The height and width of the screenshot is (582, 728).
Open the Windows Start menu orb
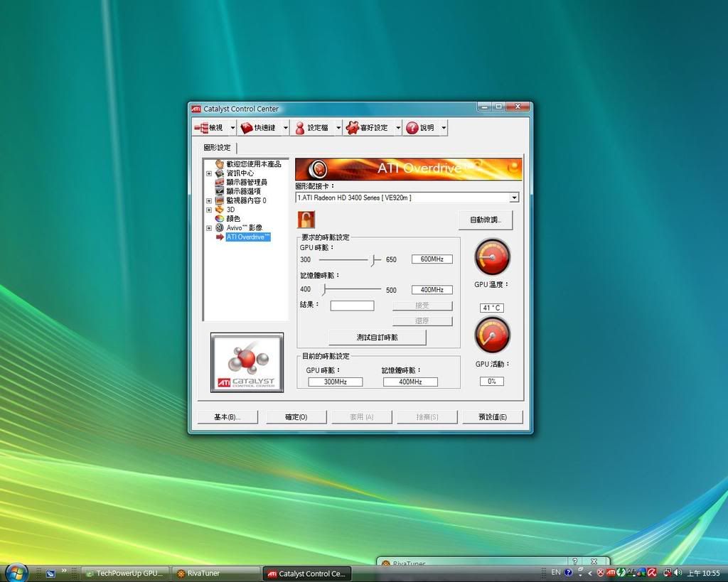pos(17,572)
